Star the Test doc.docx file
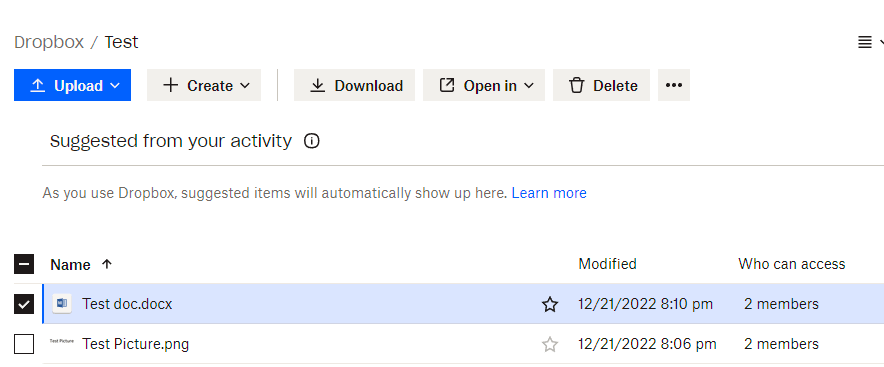 click(550, 304)
